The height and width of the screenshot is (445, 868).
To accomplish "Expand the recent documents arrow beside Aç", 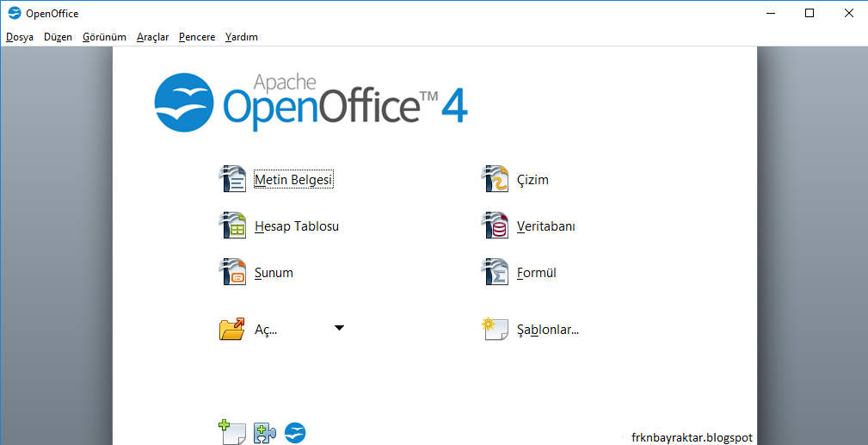I will pyautogui.click(x=339, y=328).
